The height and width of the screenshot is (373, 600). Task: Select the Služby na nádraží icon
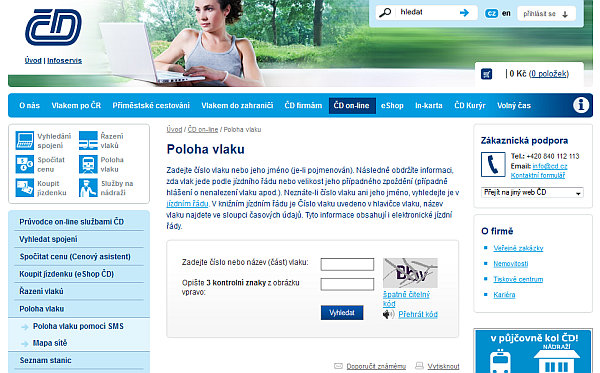coord(88,188)
